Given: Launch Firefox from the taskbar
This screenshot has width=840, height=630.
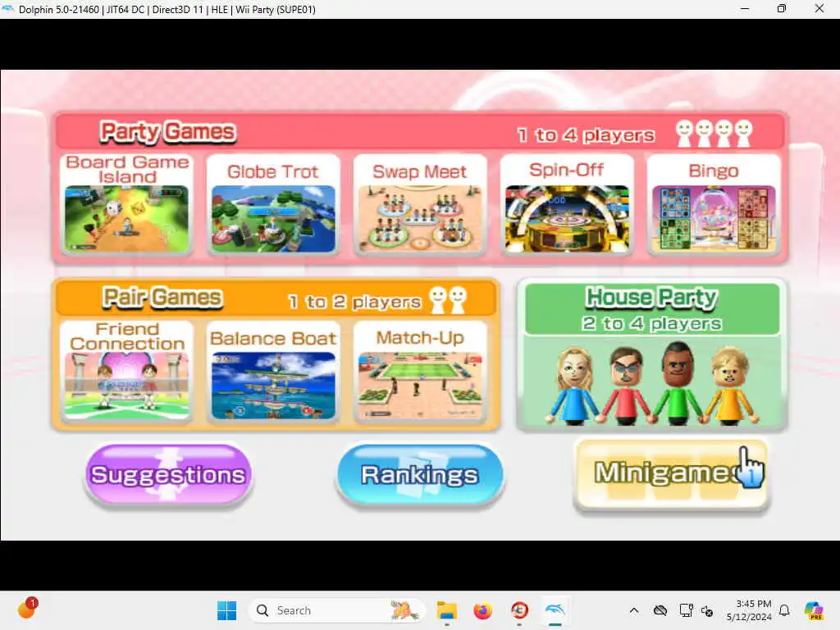Looking at the screenshot, I should (x=482, y=610).
